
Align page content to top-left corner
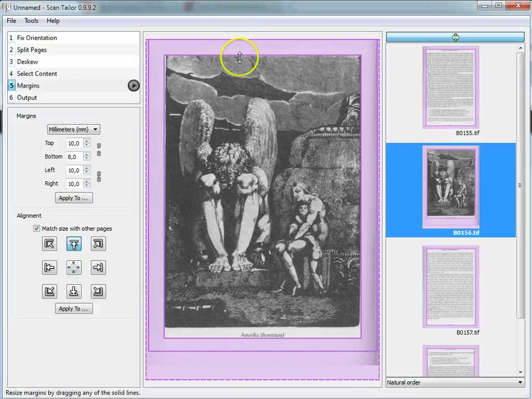pyautogui.click(x=49, y=244)
